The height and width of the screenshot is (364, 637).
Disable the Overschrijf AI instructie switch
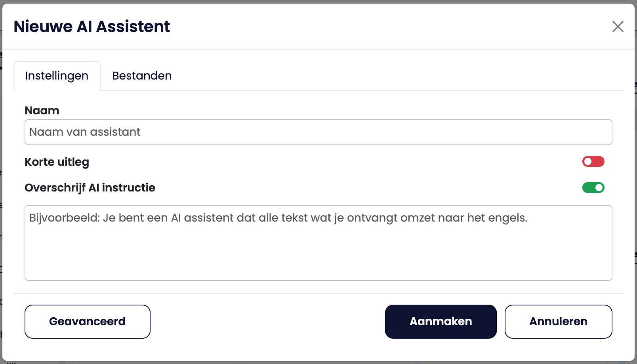pyautogui.click(x=593, y=188)
